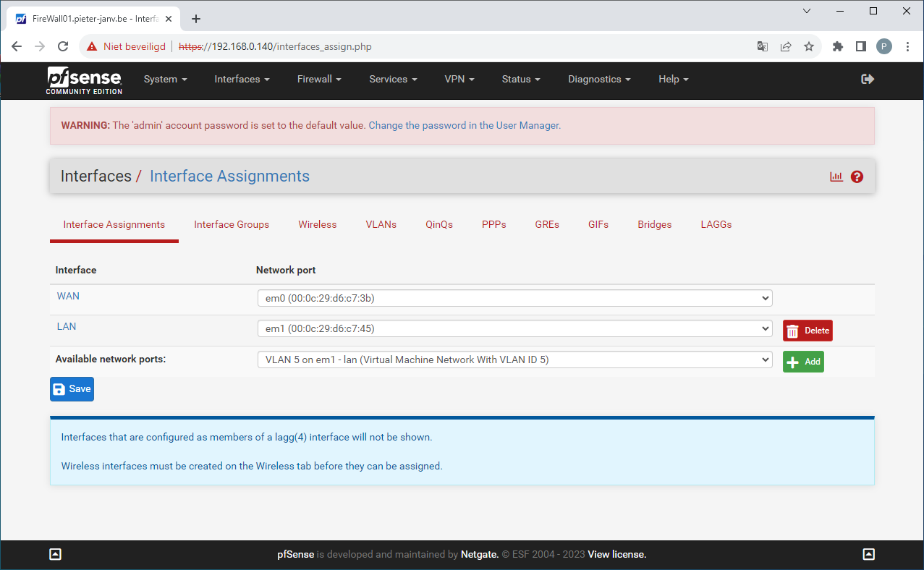Screen dimensions: 924x570
Task: Expand the LAN network port dropdown
Action: [514, 328]
